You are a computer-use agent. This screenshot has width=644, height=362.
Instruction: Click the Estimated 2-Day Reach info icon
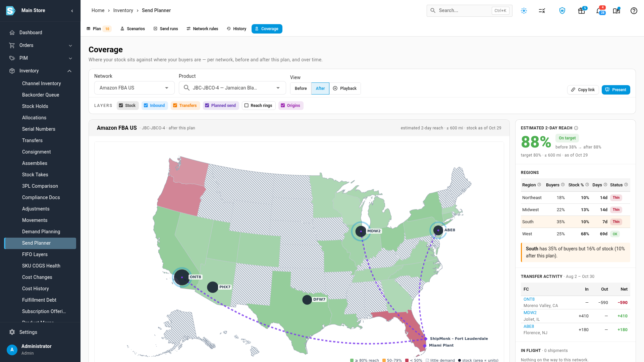tap(576, 128)
